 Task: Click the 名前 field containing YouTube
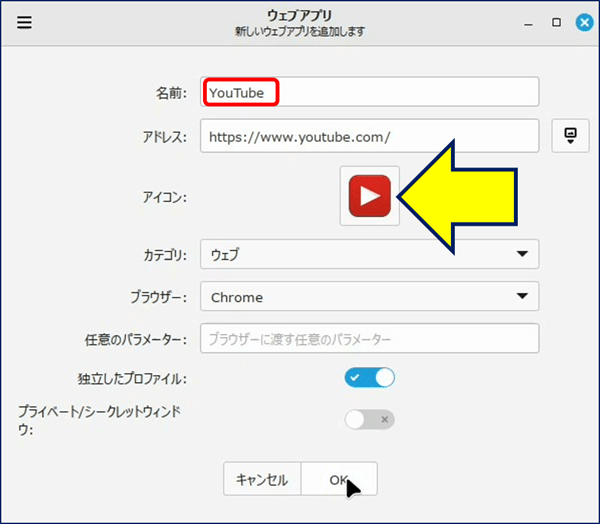(370, 92)
